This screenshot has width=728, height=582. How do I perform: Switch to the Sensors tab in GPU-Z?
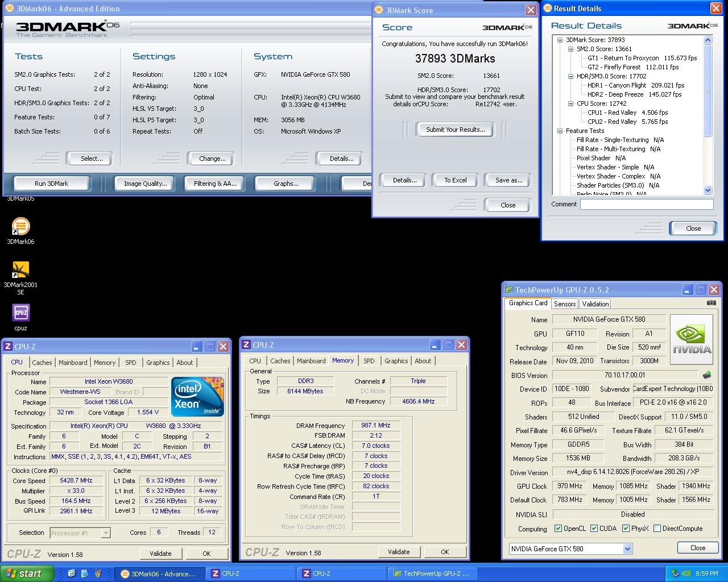[564, 304]
